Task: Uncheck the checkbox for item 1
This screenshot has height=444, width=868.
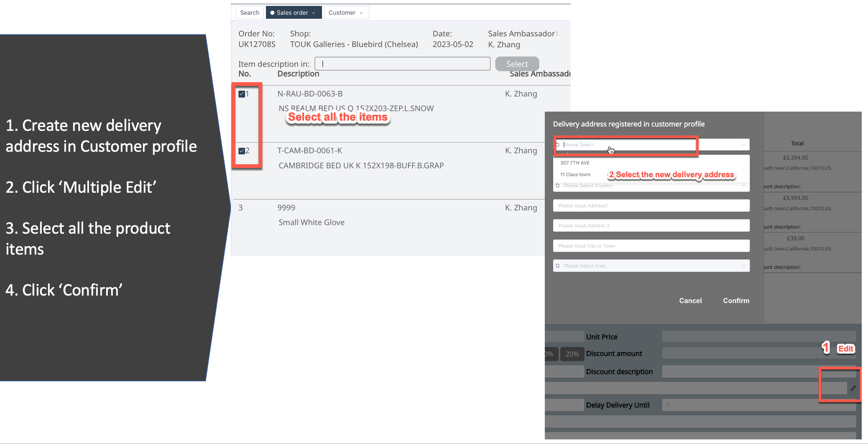Action: (242, 94)
